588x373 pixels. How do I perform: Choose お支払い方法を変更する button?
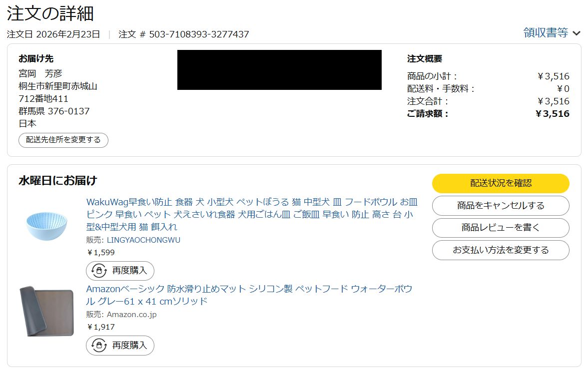pos(501,250)
